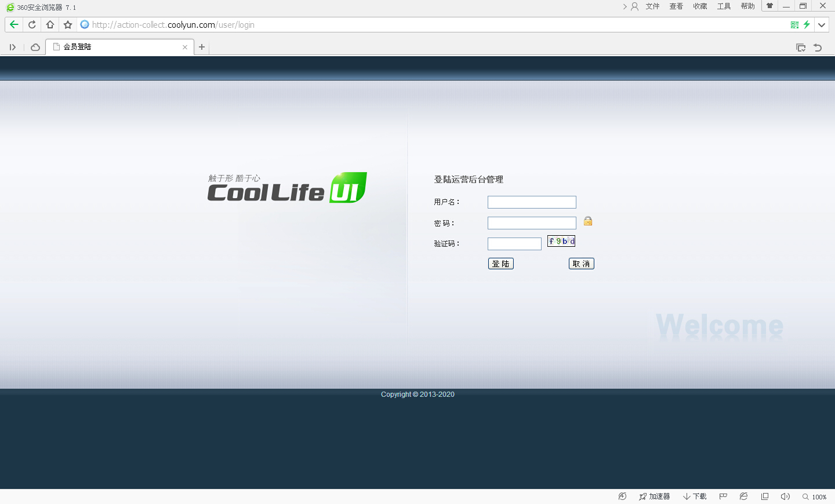Open the address bar history dropdown arrow

point(822,24)
